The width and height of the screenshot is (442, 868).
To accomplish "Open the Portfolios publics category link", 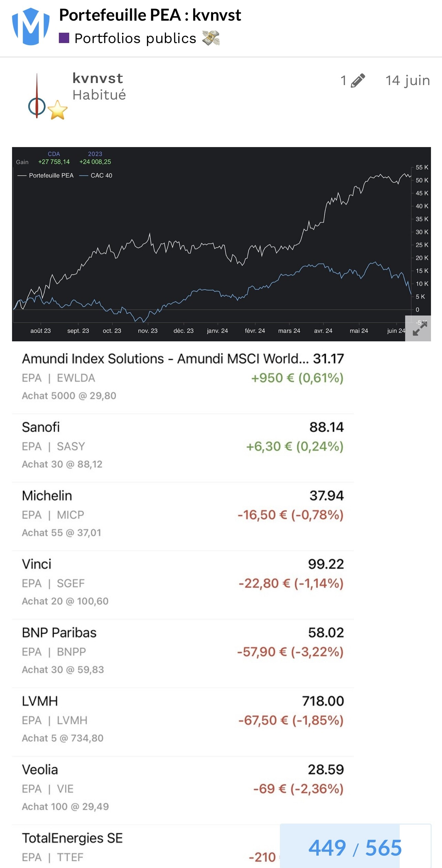I will pyautogui.click(x=135, y=38).
